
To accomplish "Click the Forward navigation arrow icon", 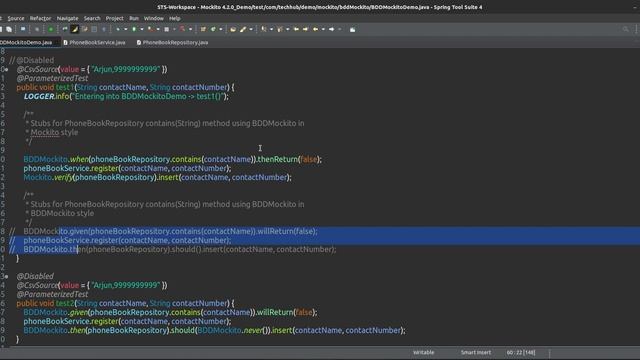I will point(331,29).
